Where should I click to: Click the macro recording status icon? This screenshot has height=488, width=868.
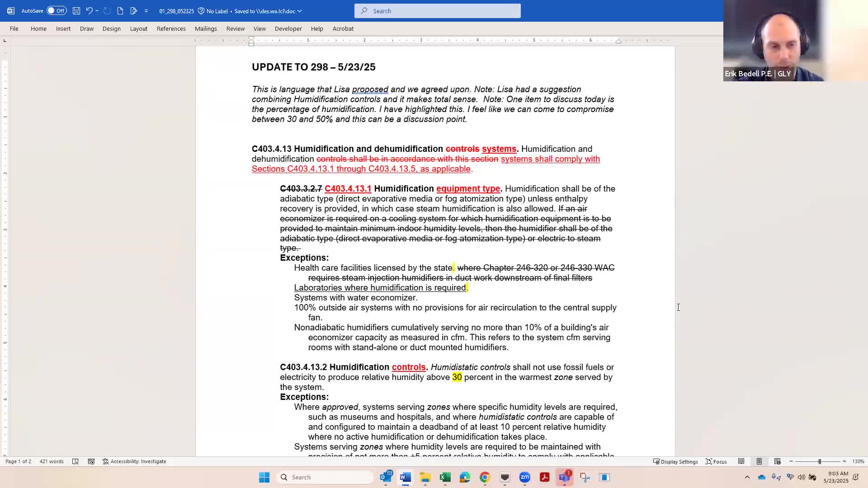91,461
